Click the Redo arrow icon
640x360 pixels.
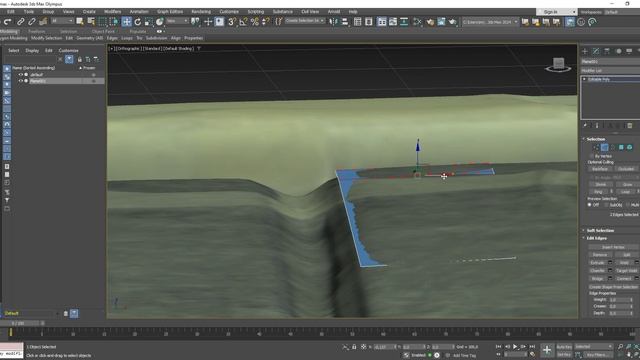(x=7, y=22)
